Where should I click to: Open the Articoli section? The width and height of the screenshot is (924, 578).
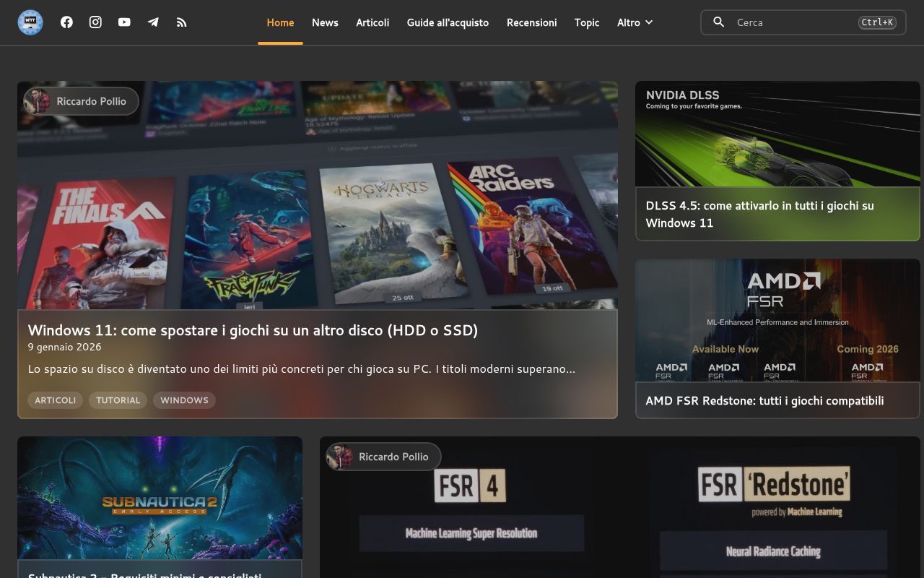[372, 22]
